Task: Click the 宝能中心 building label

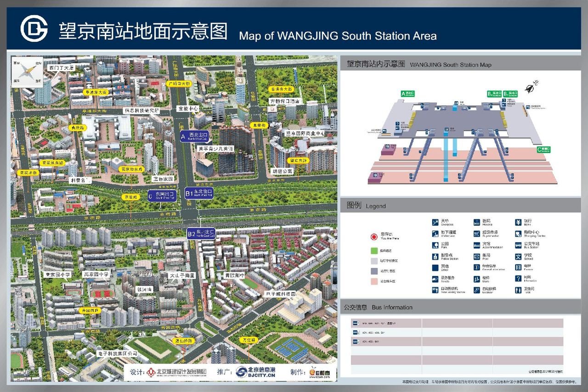Action: click(187, 109)
